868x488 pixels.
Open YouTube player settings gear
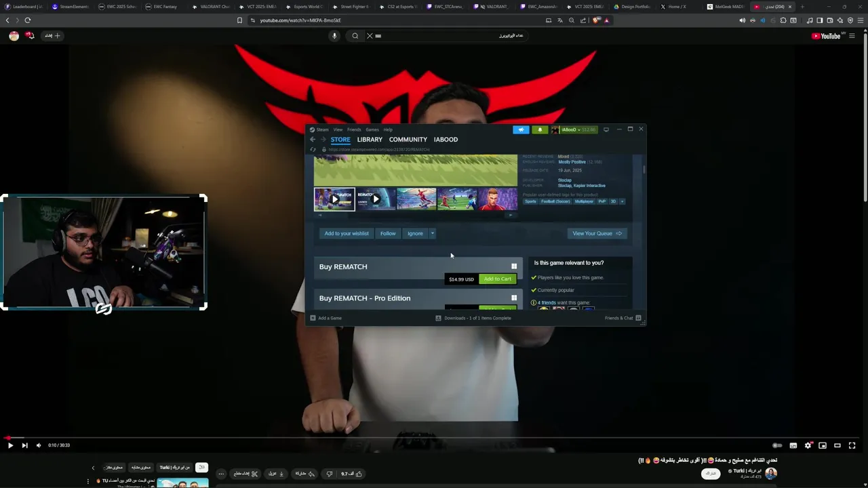[x=808, y=445]
